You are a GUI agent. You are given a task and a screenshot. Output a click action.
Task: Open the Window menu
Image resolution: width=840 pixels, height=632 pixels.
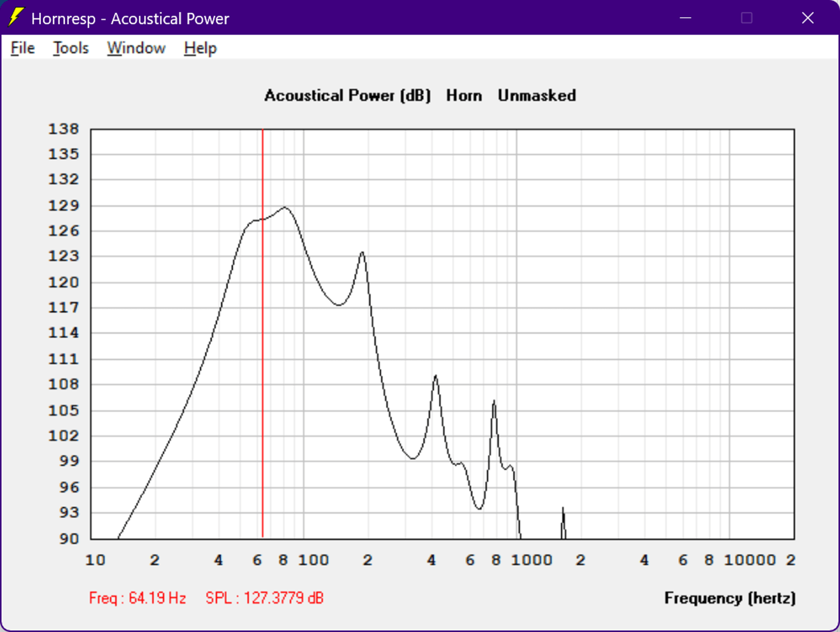136,48
